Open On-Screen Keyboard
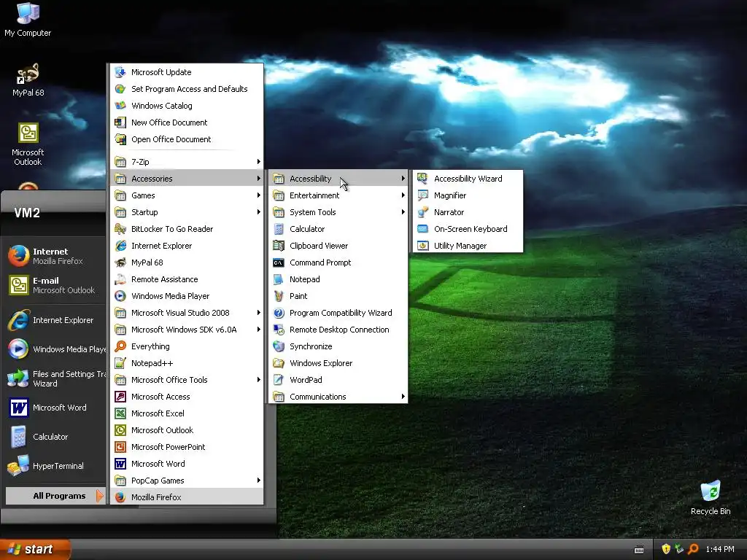Screen dimensions: 747x560 click(468, 229)
